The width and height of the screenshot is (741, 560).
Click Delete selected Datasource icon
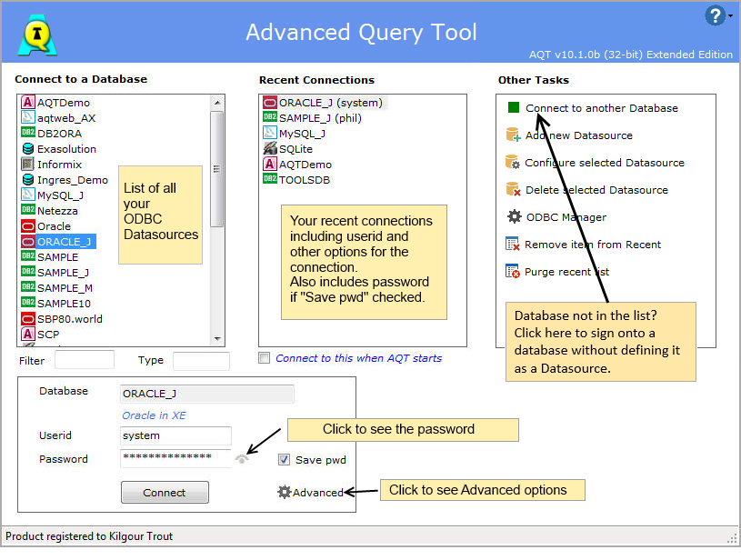(x=513, y=189)
